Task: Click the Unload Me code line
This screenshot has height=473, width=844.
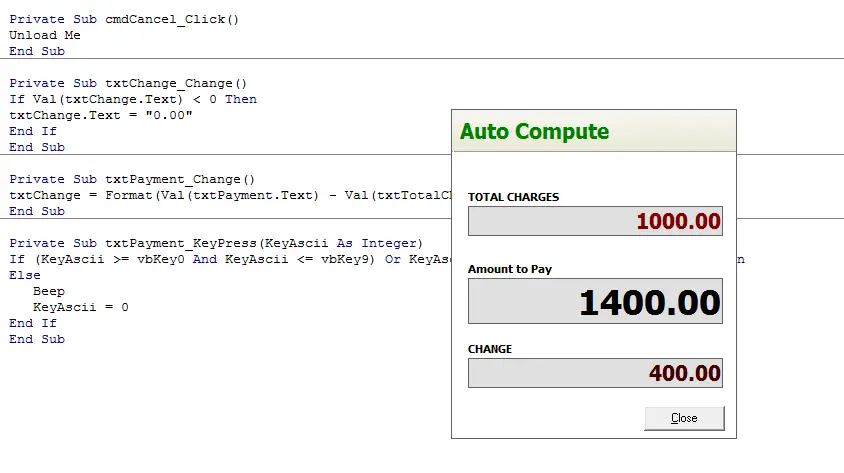Action: [x=45, y=35]
